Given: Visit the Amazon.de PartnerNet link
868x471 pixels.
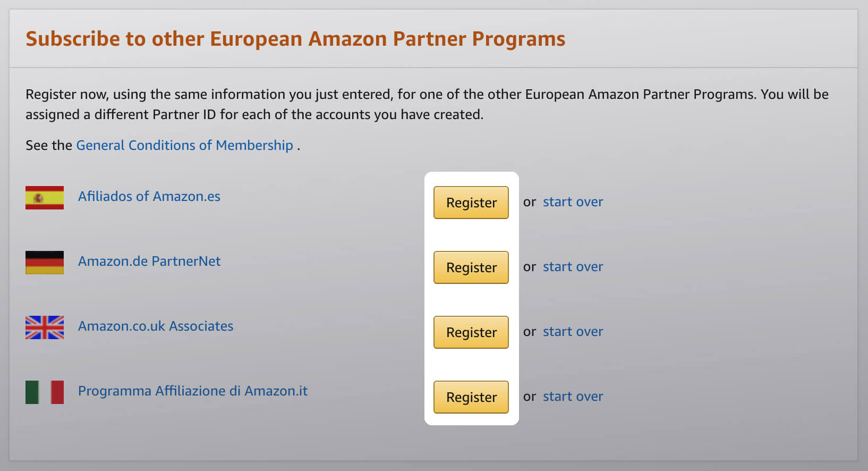Looking at the screenshot, I should click(149, 261).
